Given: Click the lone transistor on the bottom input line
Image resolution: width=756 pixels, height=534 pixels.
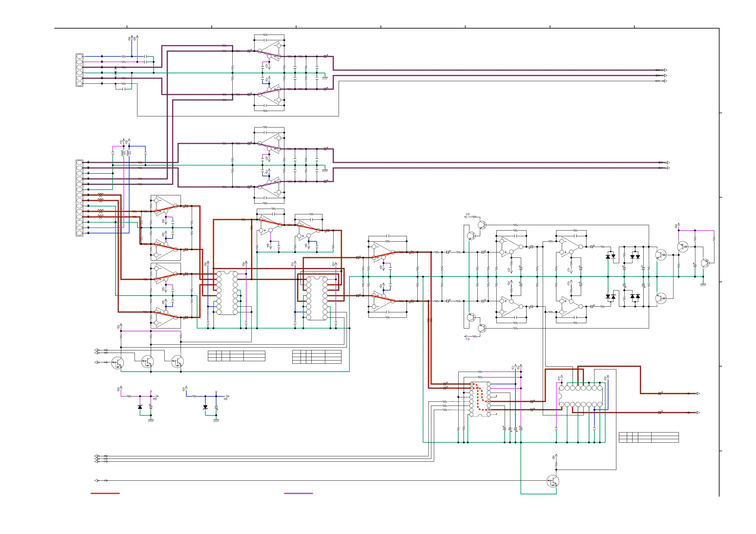Looking at the screenshot, I should click(553, 481).
